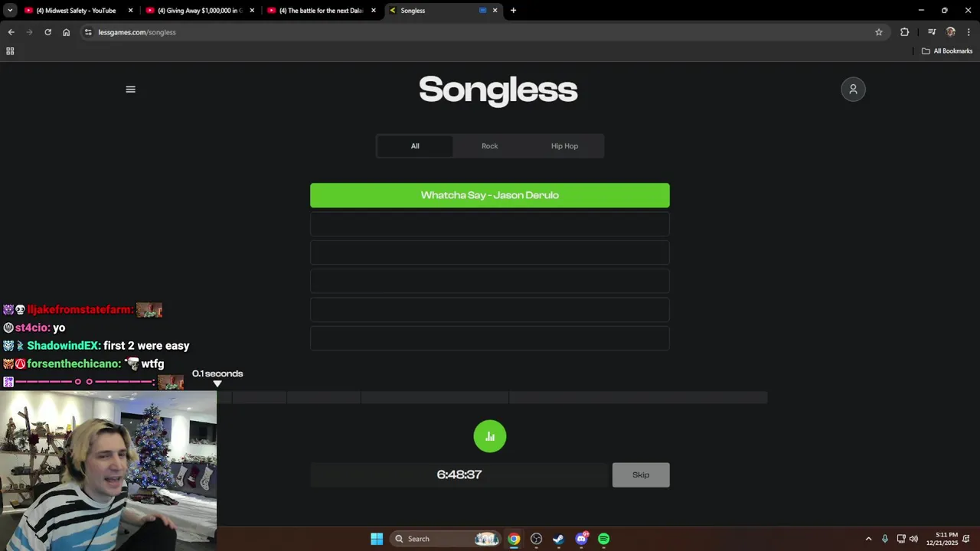
Task: Click the lessgames.com/songless address bar
Action: point(482,32)
